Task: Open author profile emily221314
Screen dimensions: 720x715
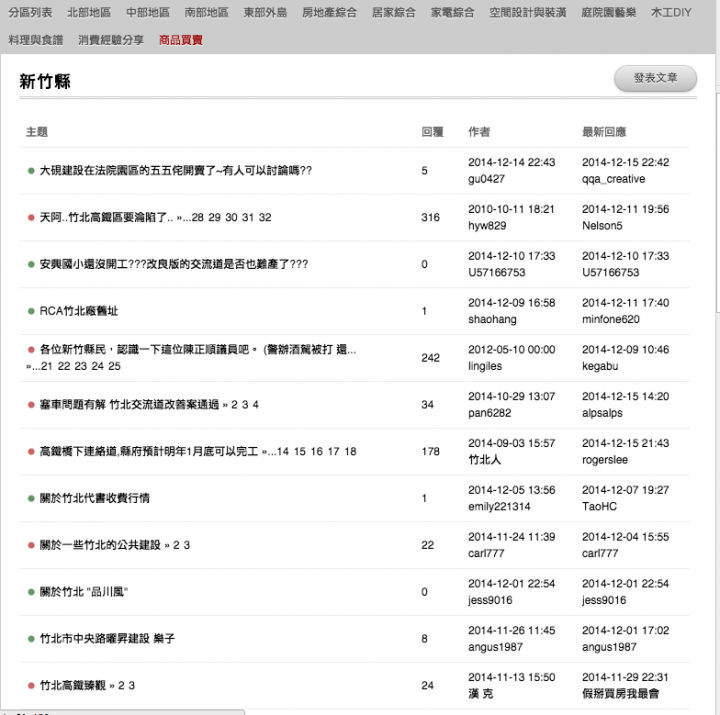Action: [x=499, y=507]
